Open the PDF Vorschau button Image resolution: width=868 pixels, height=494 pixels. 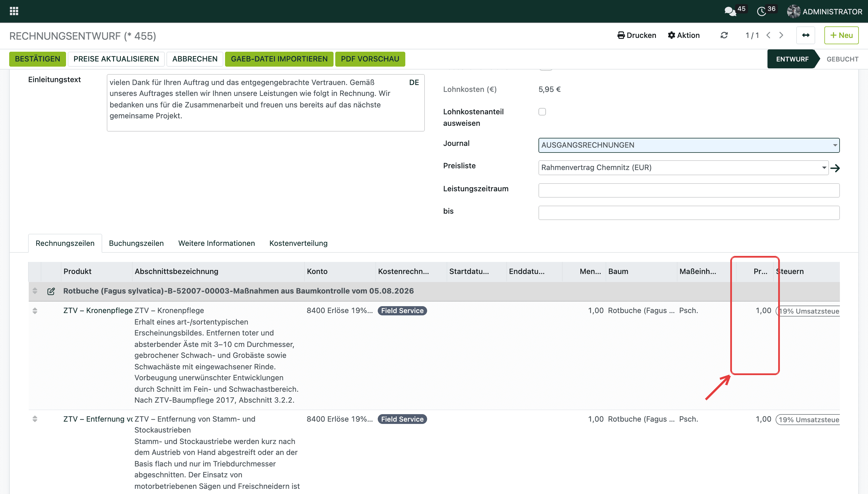click(x=370, y=59)
